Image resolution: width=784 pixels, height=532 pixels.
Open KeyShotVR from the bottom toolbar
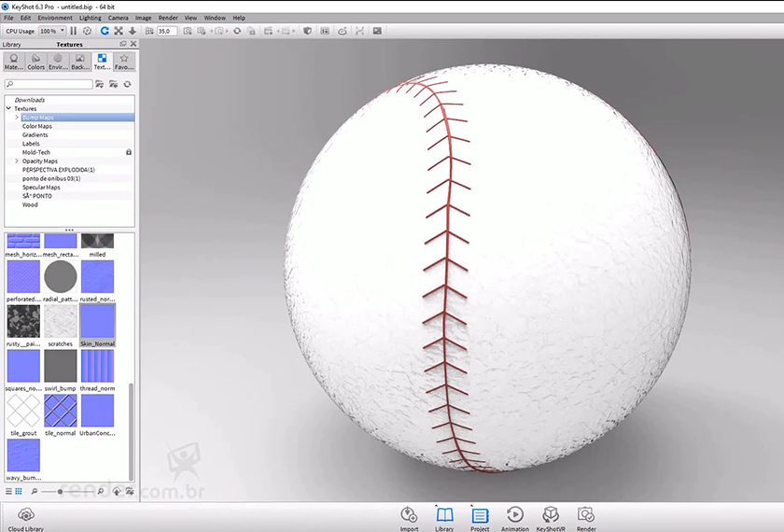coord(551,515)
